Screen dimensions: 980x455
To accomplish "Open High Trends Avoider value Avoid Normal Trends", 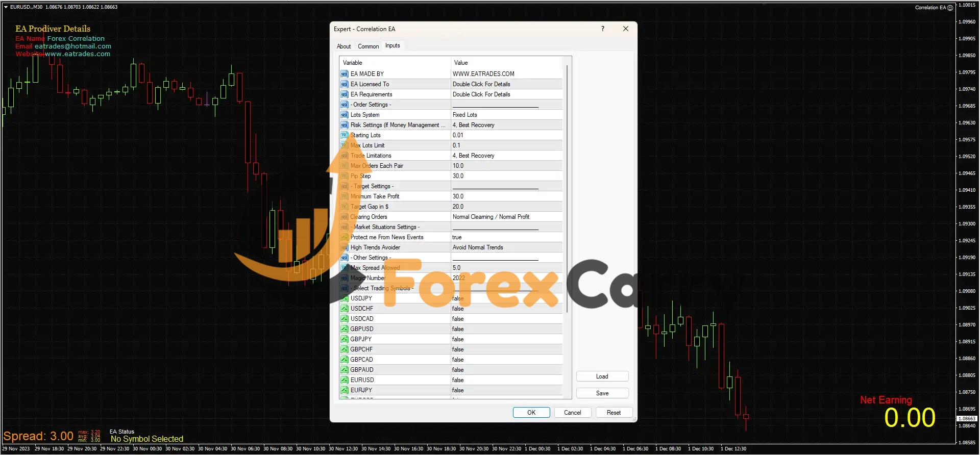I will 506,247.
